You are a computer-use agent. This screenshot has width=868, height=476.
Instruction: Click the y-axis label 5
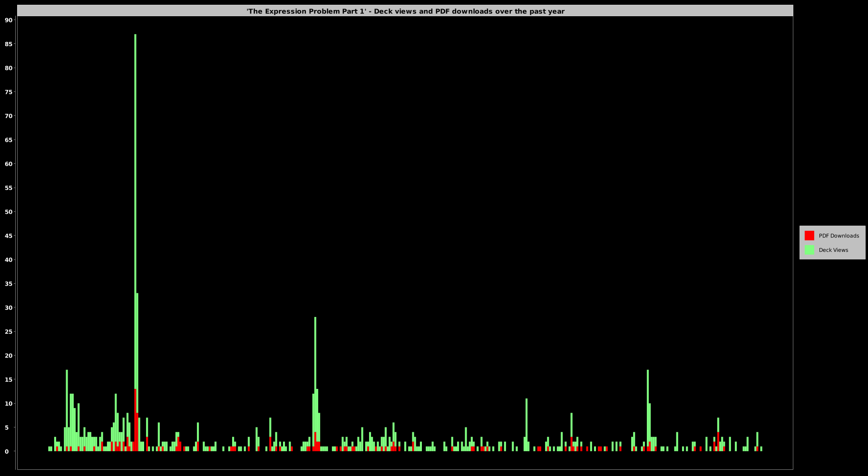(7, 427)
